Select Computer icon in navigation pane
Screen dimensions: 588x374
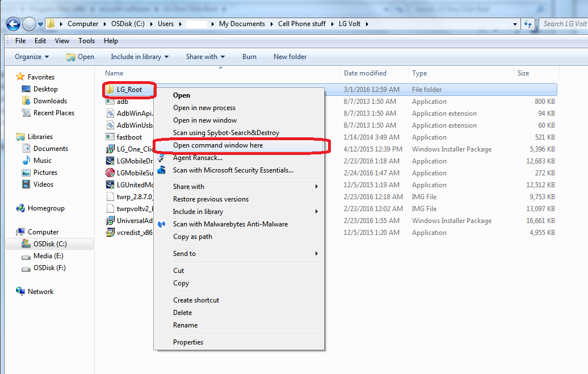[20, 232]
